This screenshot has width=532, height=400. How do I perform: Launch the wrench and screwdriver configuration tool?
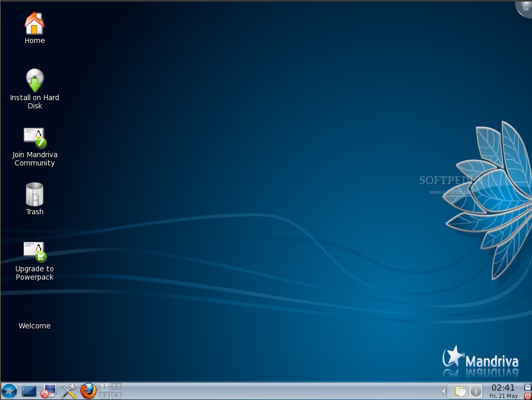point(68,391)
